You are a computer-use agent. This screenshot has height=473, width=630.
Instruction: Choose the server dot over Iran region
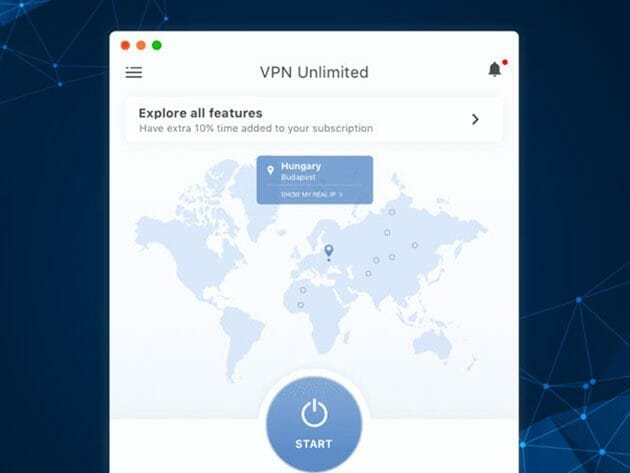pyautogui.click(x=368, y=274)
